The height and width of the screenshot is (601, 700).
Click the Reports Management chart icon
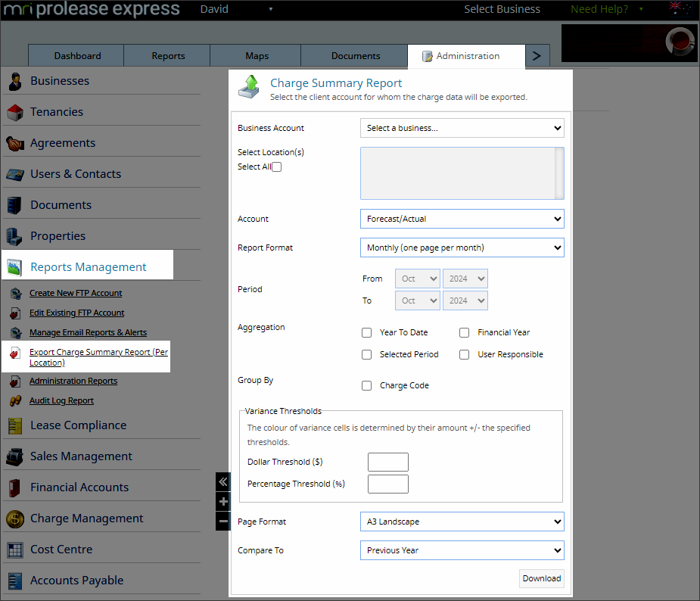(14, 267)
